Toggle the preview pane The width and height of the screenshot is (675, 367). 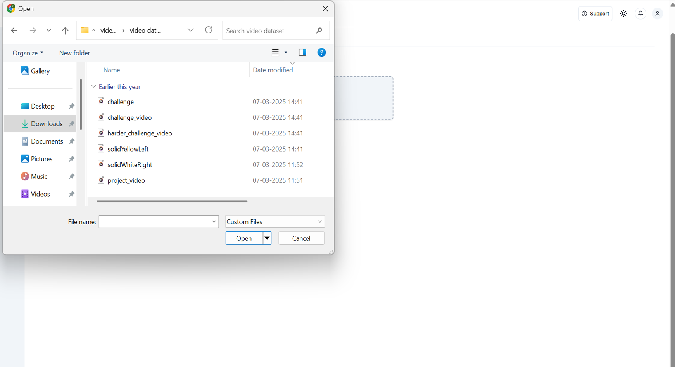tap(303, 52)
